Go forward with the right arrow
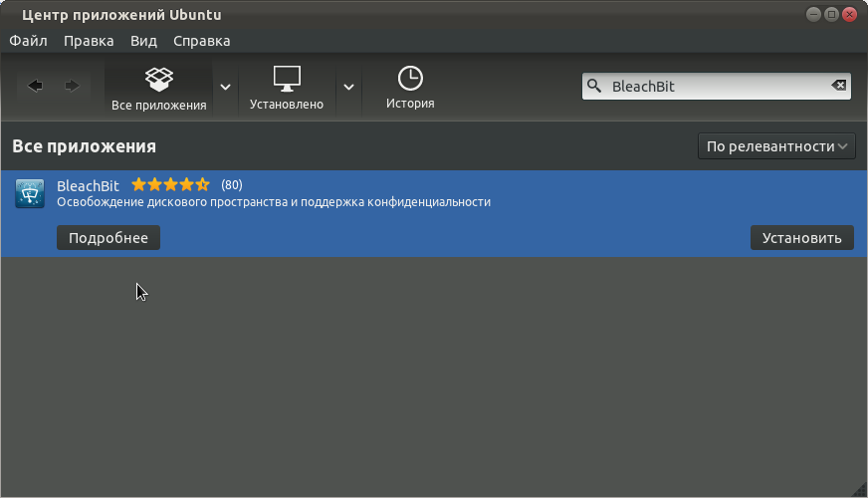 tap(72, 86)
